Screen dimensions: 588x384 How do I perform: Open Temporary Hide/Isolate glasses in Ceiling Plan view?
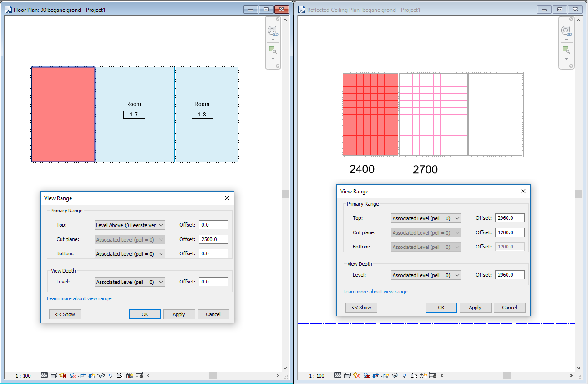pyautogui.click(x=395, y=375)
